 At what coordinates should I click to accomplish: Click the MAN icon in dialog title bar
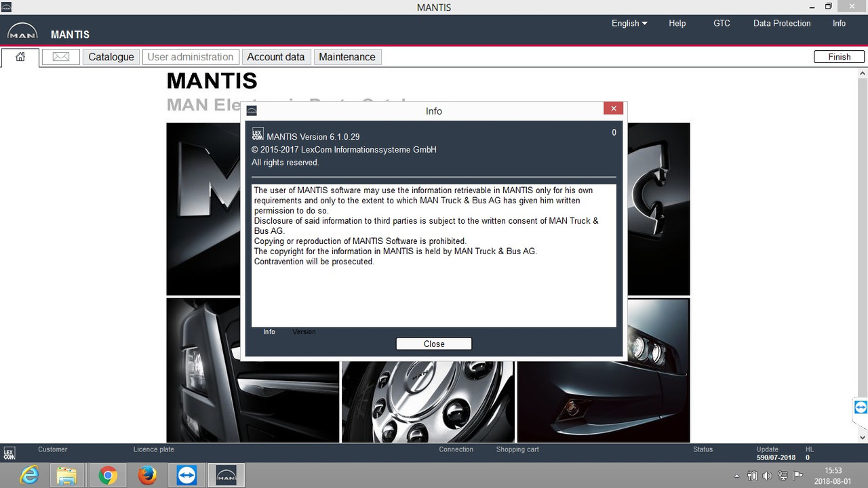click(x=252, y=110)
